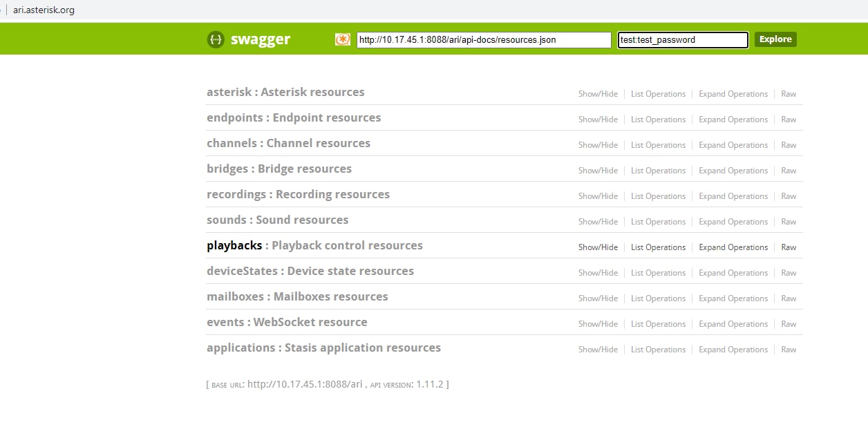Click the Explore button
Screen dimensions: 868x447
click(x=775, y=39)
